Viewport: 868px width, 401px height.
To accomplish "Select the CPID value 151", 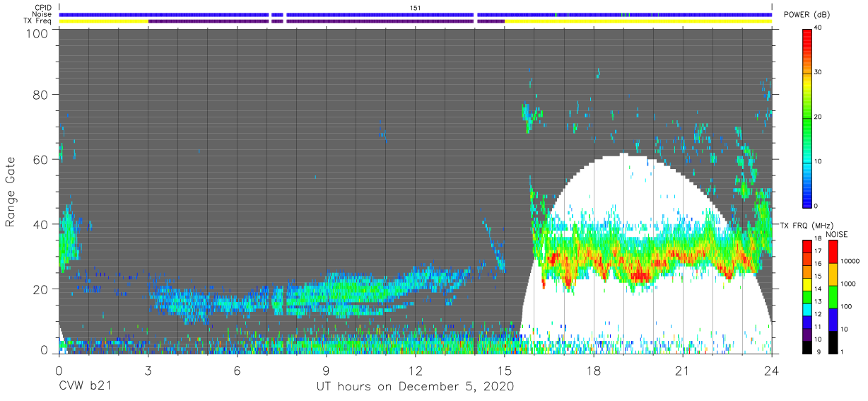I will (416, 7).
